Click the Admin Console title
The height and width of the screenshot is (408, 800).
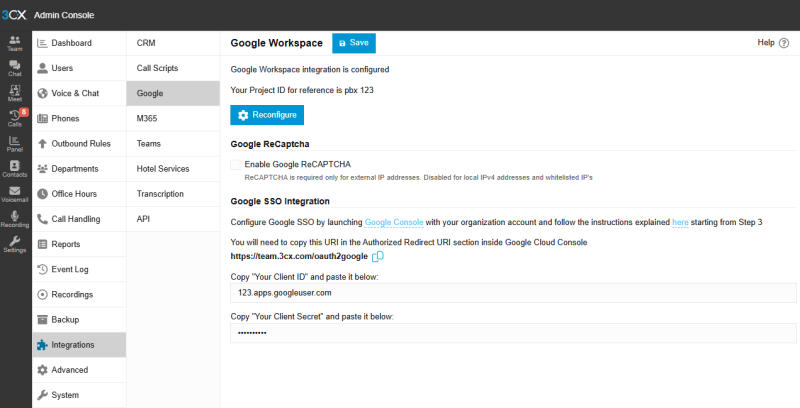[64, 15]
